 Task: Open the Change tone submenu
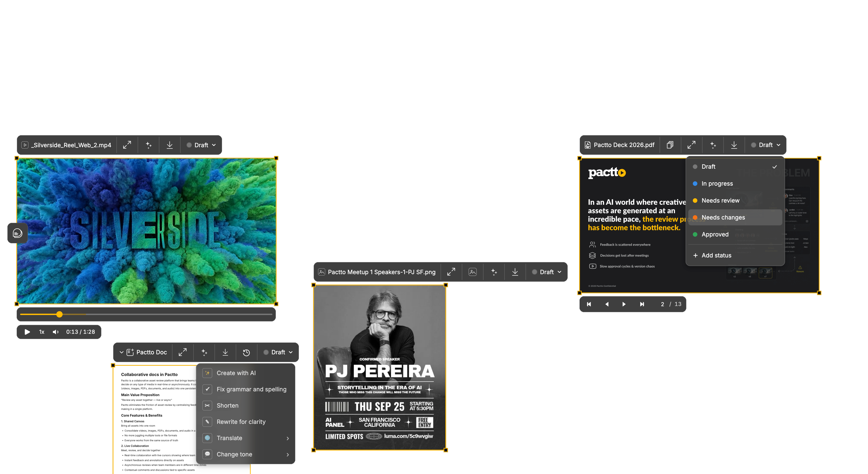point(246,455)
